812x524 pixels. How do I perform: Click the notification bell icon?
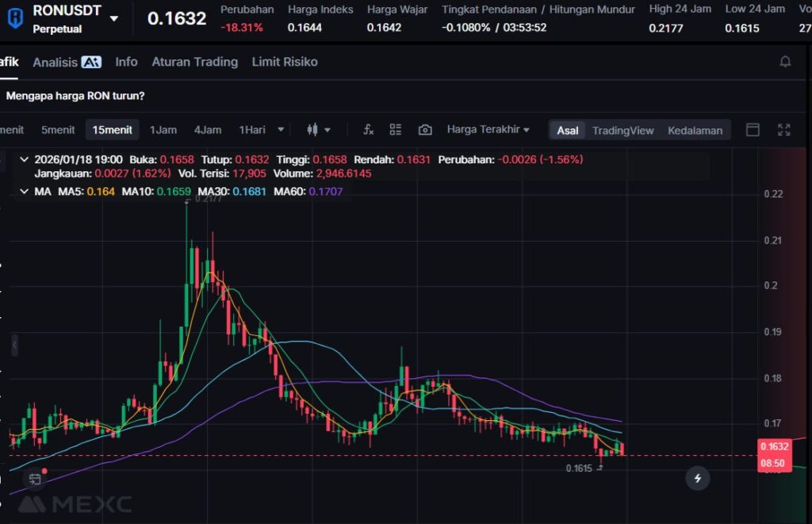click(785, 62)
